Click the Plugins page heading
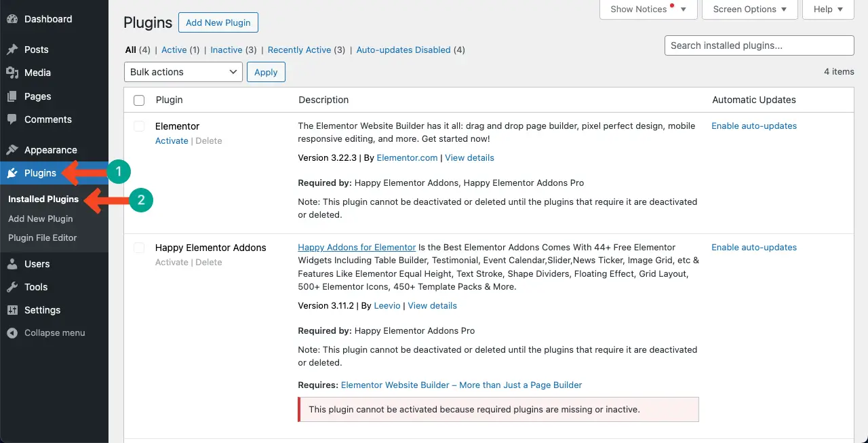Viewport: 868px width, 443px height. pos(148,22)
